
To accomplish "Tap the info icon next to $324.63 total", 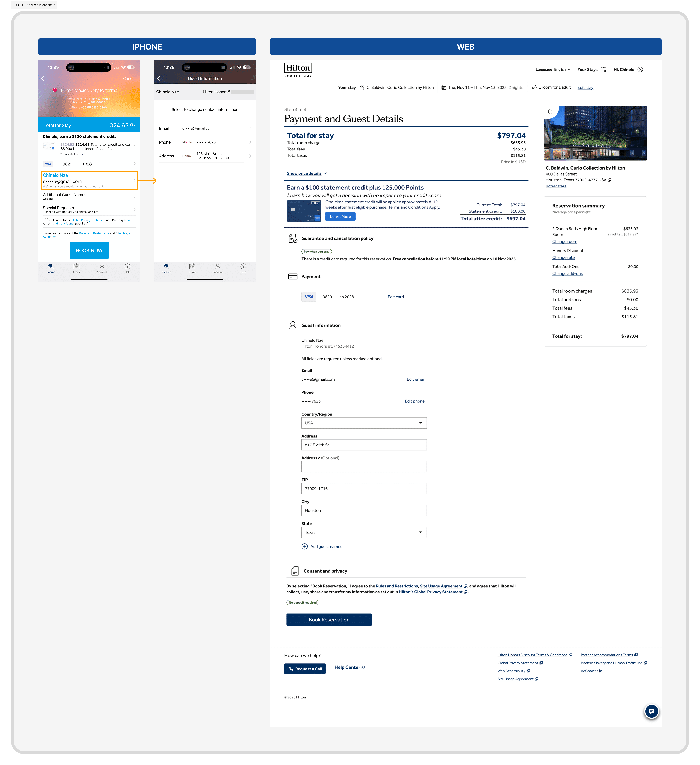I will point(133,125).
